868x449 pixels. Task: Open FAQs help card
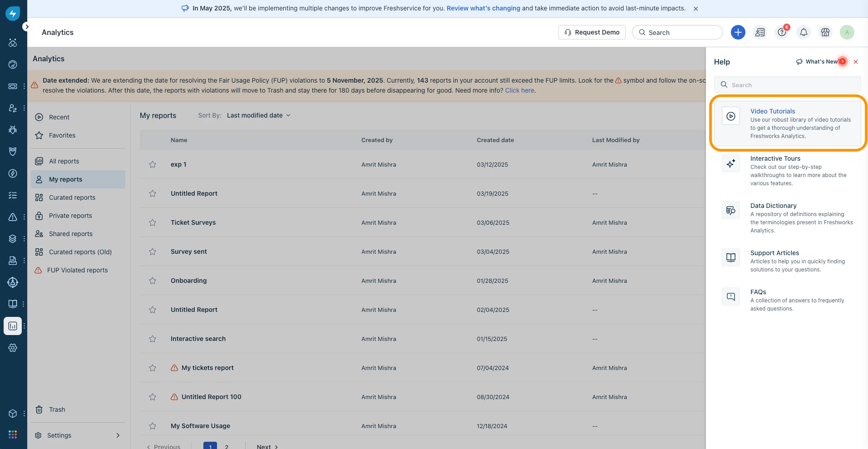788,300
